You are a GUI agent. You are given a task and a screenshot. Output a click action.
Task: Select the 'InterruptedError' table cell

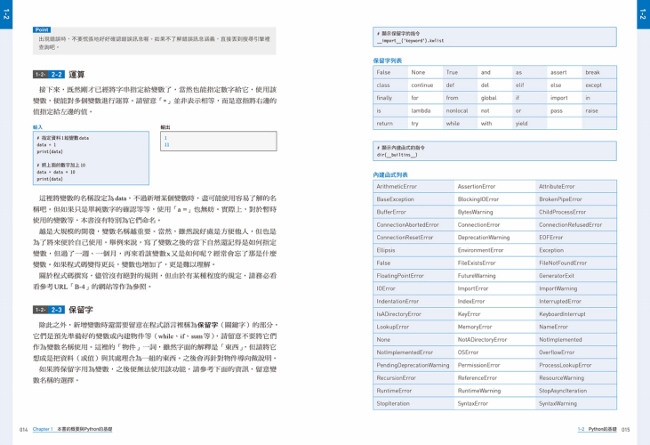click(x=576, y=302)
